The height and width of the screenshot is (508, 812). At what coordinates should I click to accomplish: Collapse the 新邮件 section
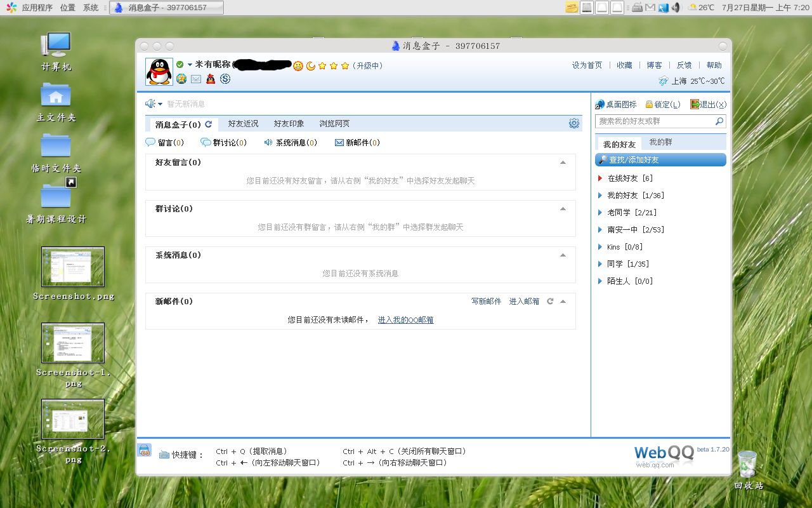(x=563, y=302)
